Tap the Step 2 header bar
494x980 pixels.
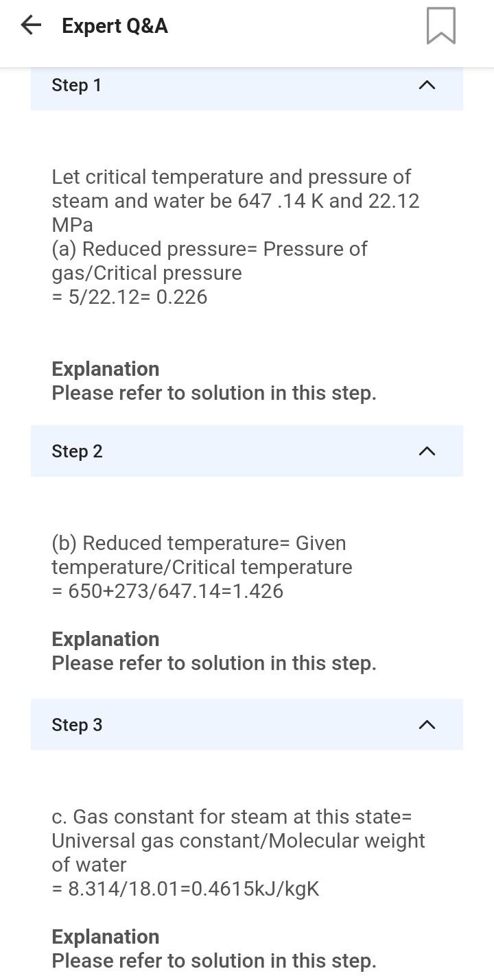pos(247,451)
